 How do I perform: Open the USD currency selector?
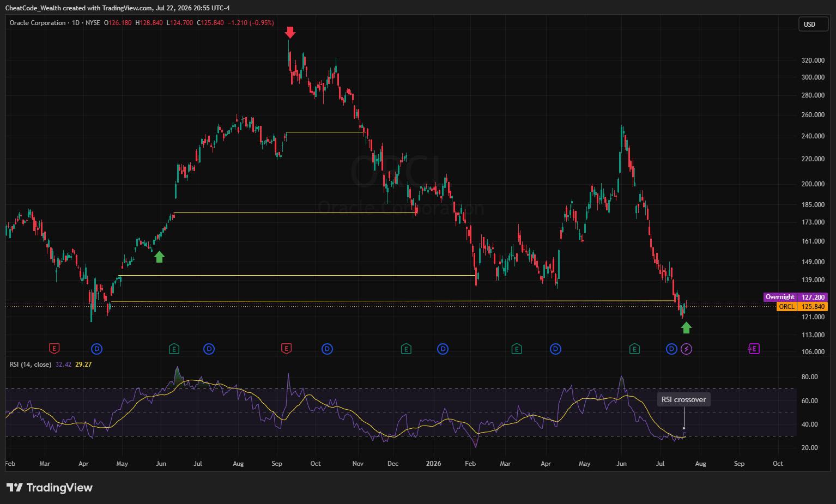[813, 24]
